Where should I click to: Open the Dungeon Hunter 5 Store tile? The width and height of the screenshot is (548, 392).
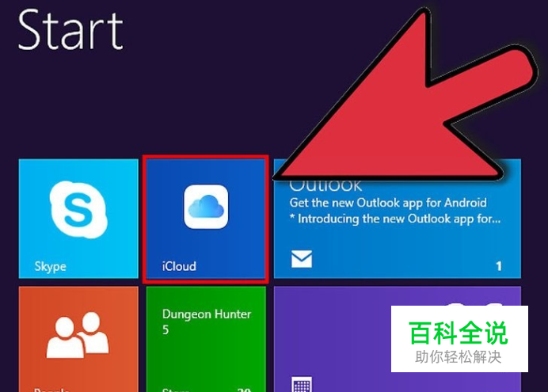point(206,339)
